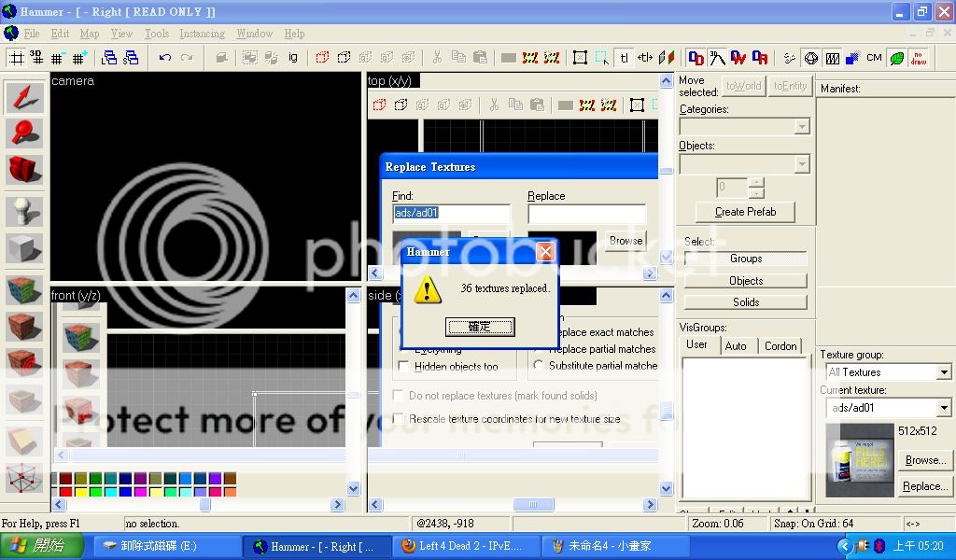Toggle the green leaf icon in toolbar
Viewport: 956px width, 560px height.
(x=896, y=58)
